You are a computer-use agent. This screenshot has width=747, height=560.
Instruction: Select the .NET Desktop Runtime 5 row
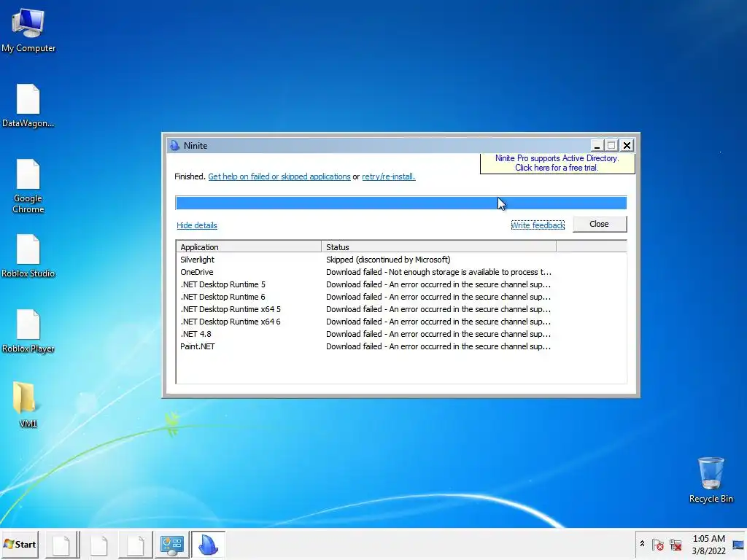point(400,284)
